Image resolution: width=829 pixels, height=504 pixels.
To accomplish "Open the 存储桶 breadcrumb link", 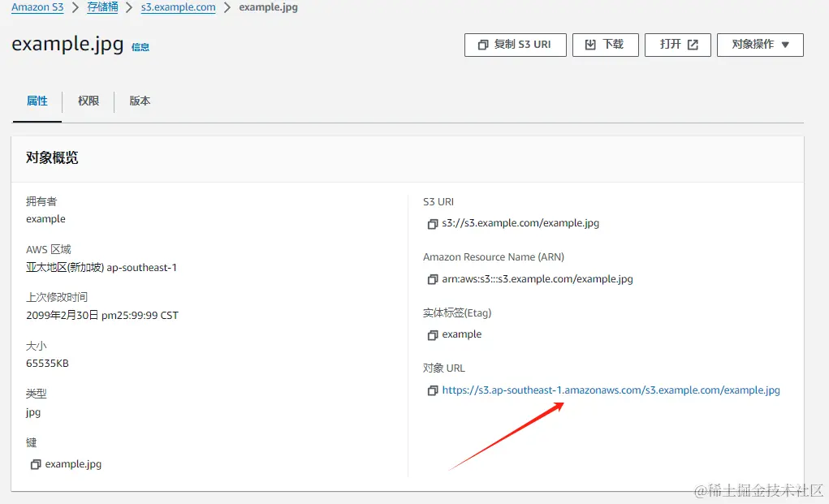I will pos(102,7).
